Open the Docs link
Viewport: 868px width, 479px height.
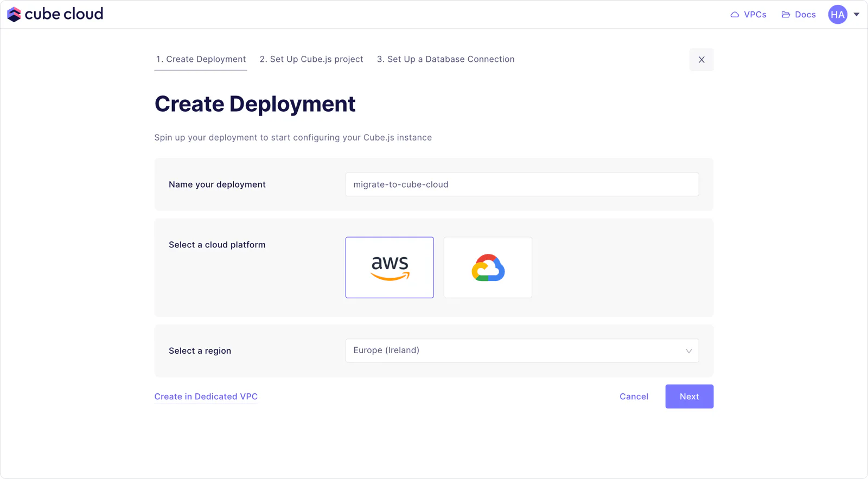coord(799,15)
